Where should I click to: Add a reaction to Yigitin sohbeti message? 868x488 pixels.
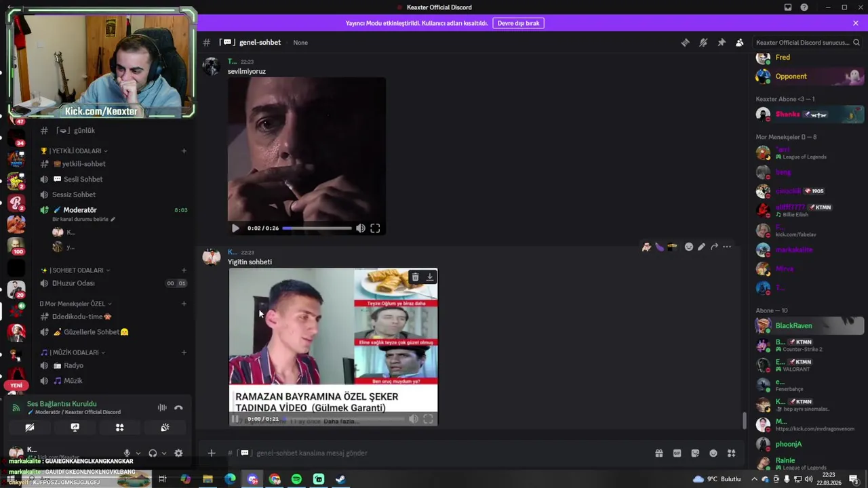coord(688,247)
